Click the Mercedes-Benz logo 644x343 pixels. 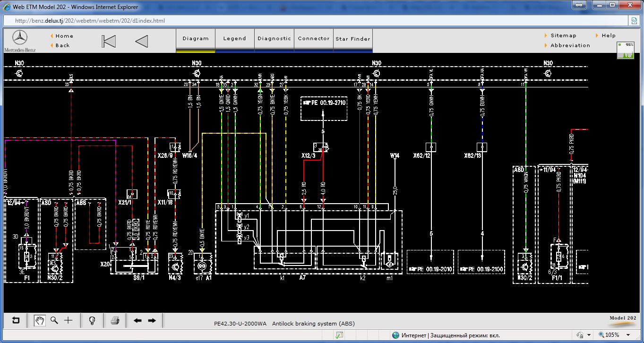(20, 41)
